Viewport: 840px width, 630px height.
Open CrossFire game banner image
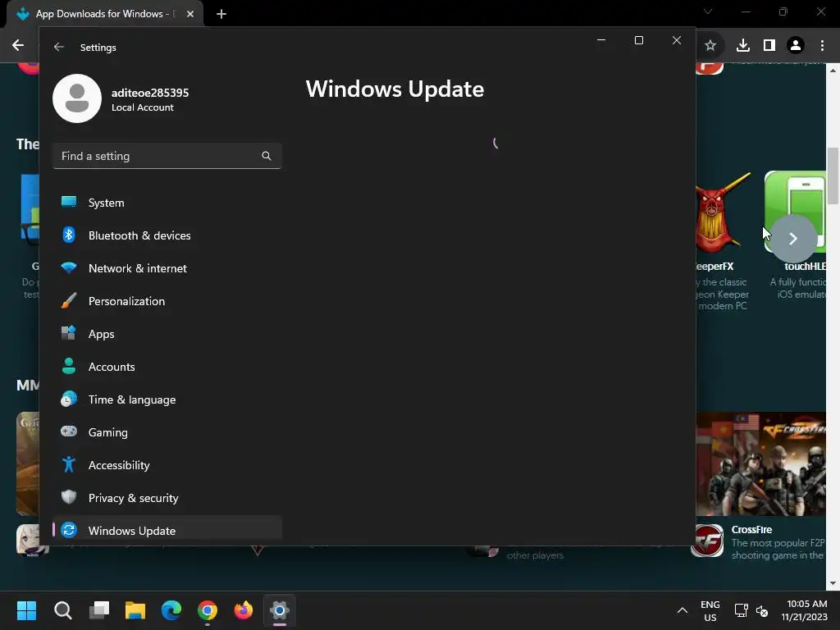point(760,464)
